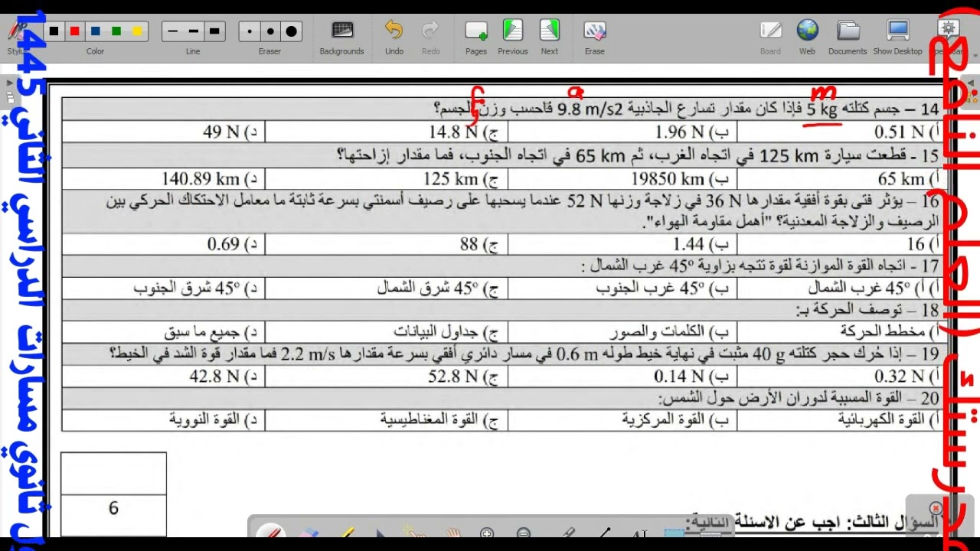
Task: Click answer cell "0.69"
Action: [x=163, y=244]
